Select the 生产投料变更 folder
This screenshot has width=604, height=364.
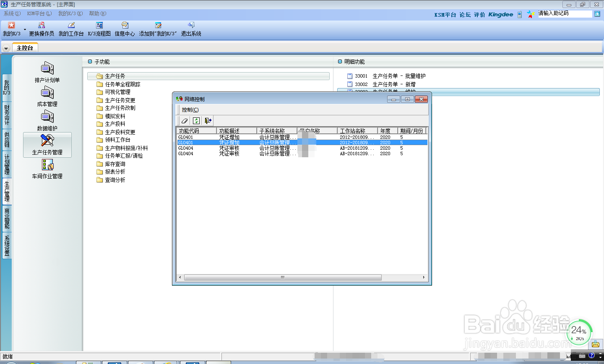click(x=116, y=132)
